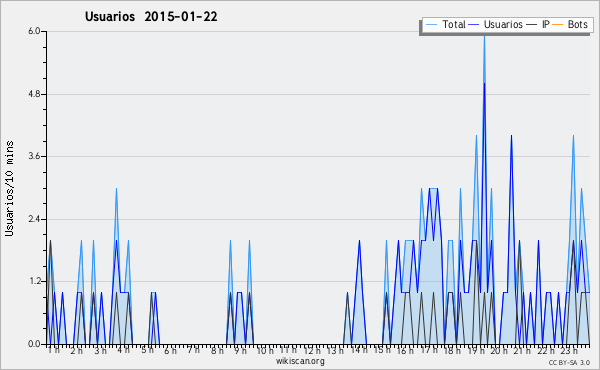Click the 2.4 y-axis value
600x370 pixels.
[x=34, y=219]
